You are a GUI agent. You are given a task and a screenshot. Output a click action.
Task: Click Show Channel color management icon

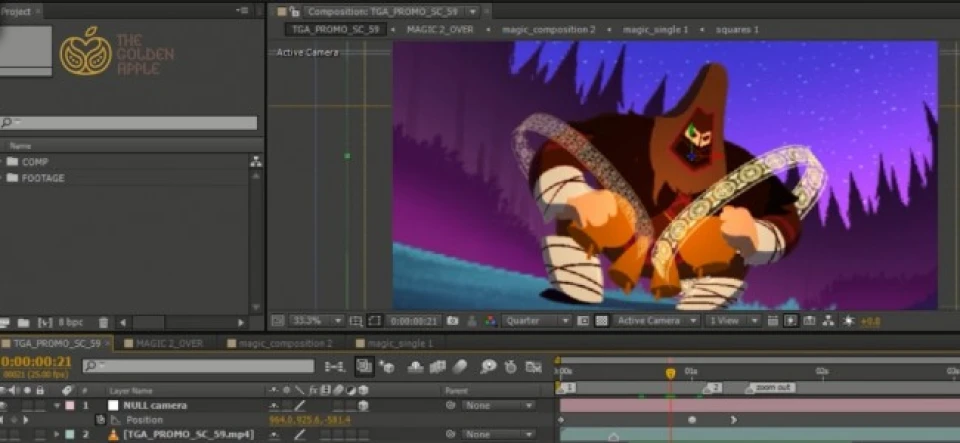point(490,321)
